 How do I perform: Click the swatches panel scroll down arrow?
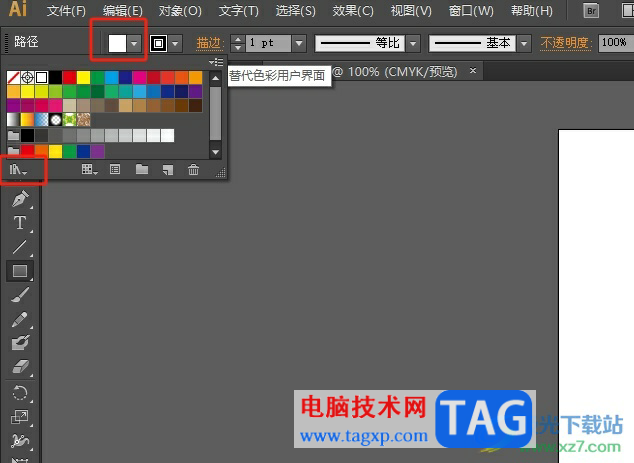216,152
